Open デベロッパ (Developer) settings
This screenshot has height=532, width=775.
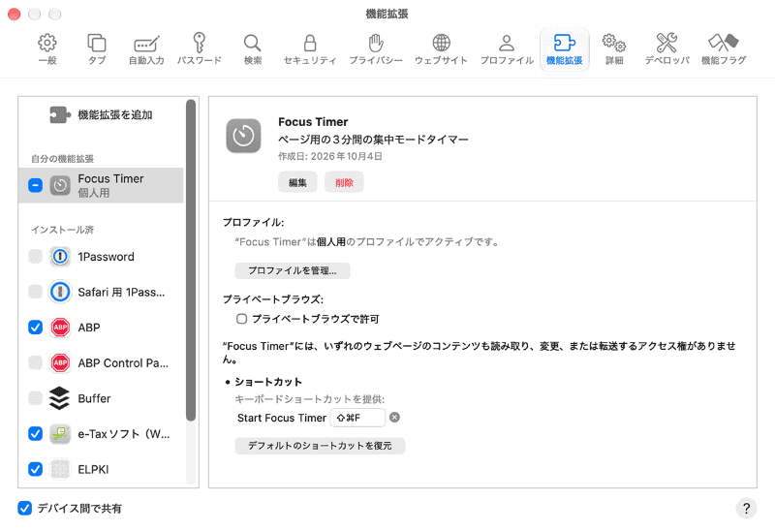[x=666, y=49]
